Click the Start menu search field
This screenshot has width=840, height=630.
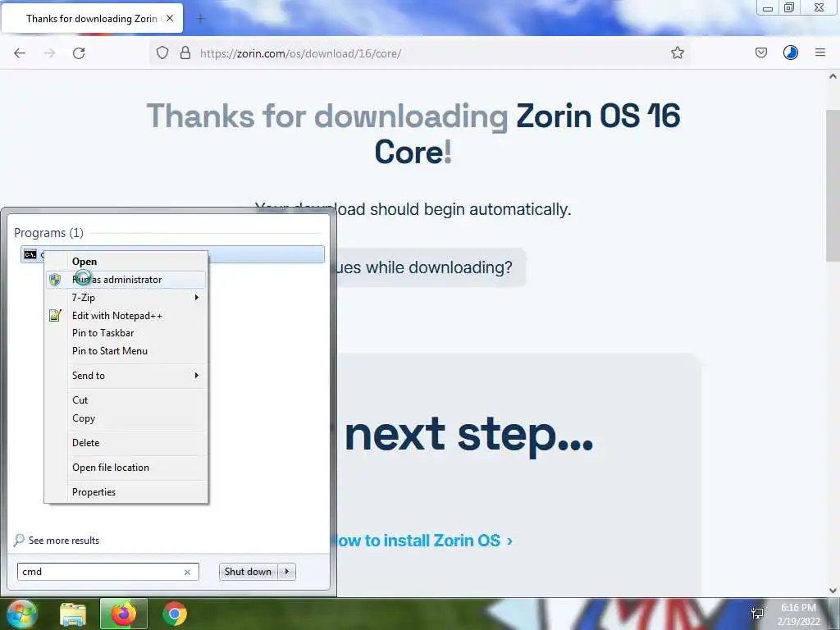[x=101, y=572]
